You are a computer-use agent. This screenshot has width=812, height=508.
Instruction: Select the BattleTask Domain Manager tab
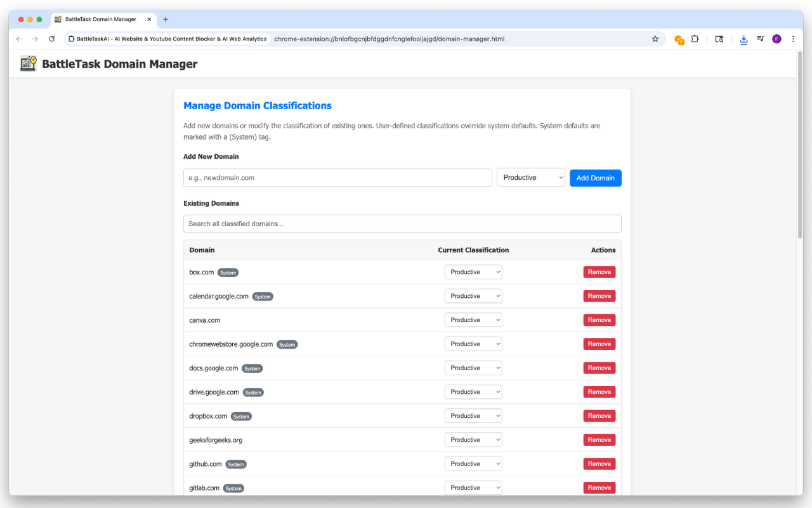tap(103, 19)
